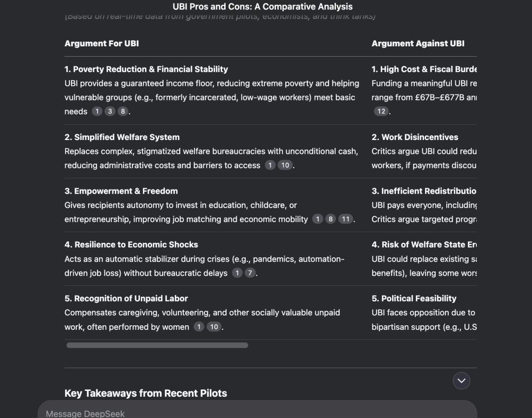Screen dimensions: 532x418
Task: Click the UBI Pros and Cons chat title
Action: click(x=263, y=6)
